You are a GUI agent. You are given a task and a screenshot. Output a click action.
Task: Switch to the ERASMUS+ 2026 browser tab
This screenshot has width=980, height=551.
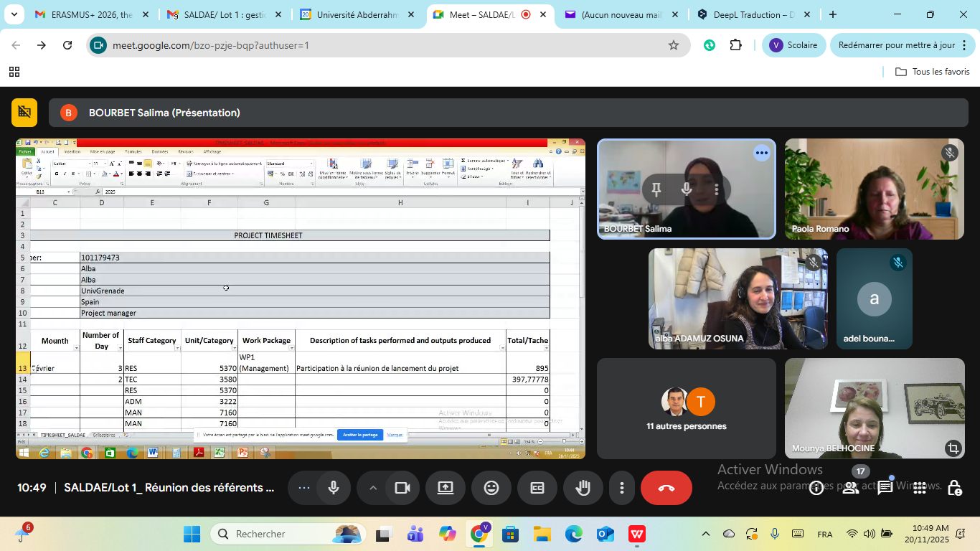click(92, 14)
